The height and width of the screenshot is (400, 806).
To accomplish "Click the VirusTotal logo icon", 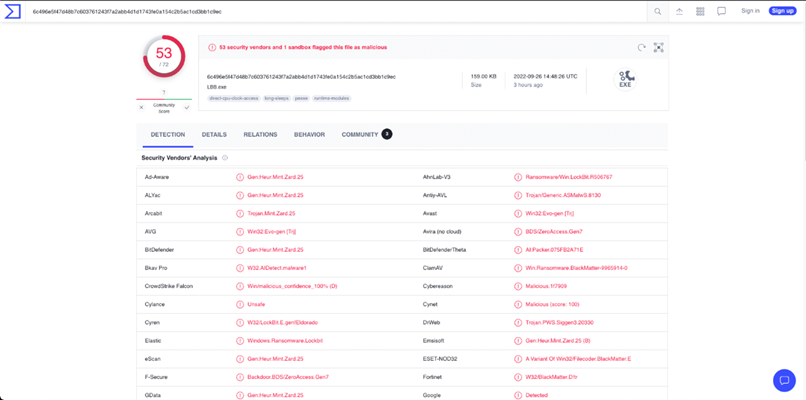I will click(x=12, y=11).
